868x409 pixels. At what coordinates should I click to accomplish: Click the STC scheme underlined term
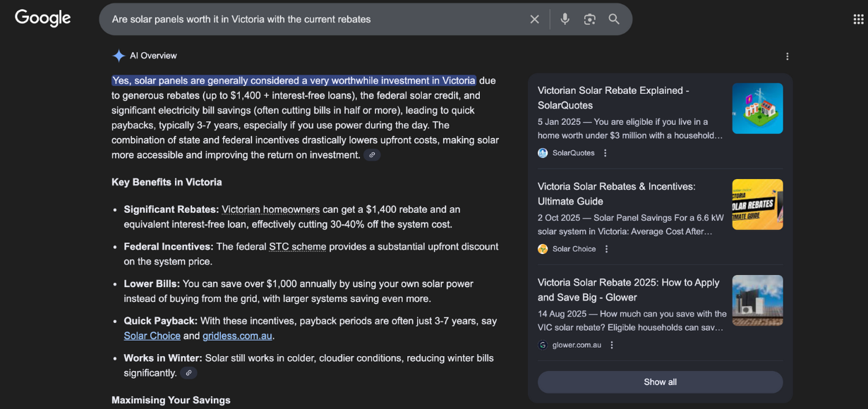coord(297,247)
